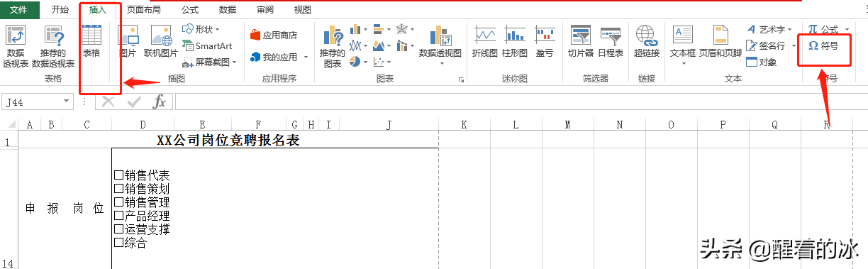This screenshot has width=868, height=269.
Task: Insert a pie chart
Action: [x=359, y=62]
